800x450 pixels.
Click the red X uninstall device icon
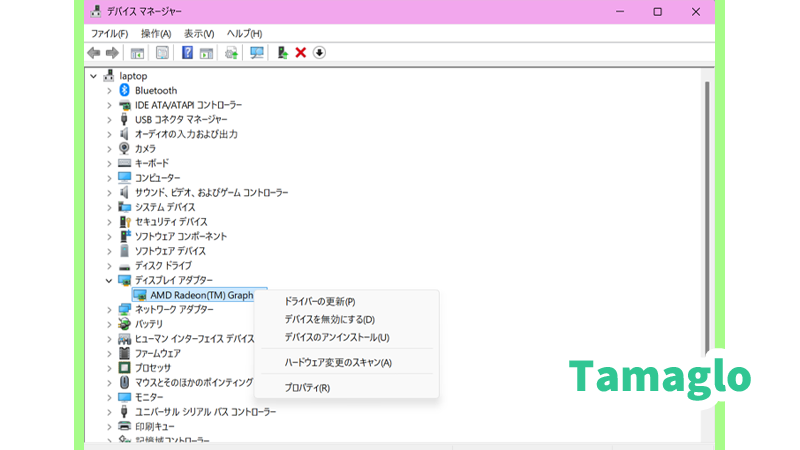coord(300,53)
